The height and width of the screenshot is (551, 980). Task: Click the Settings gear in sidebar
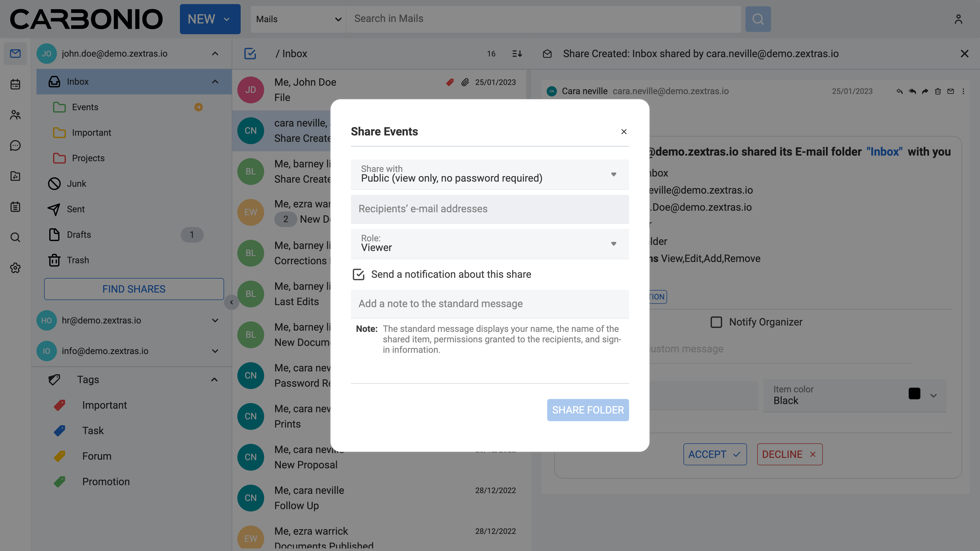click(x=15, y=268)
